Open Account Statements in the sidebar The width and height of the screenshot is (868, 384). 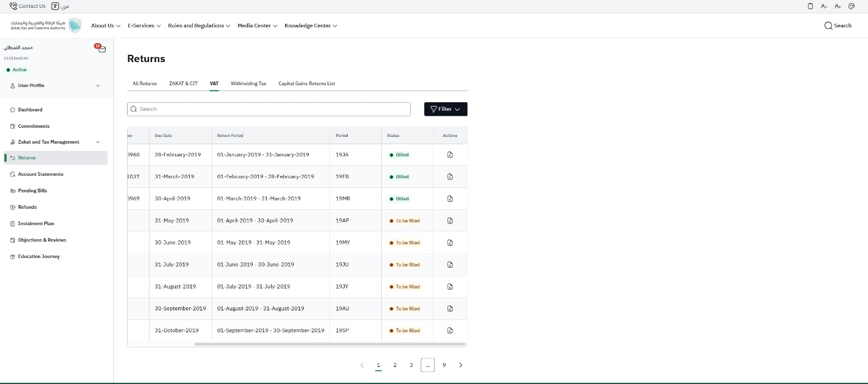pos(40,174)
